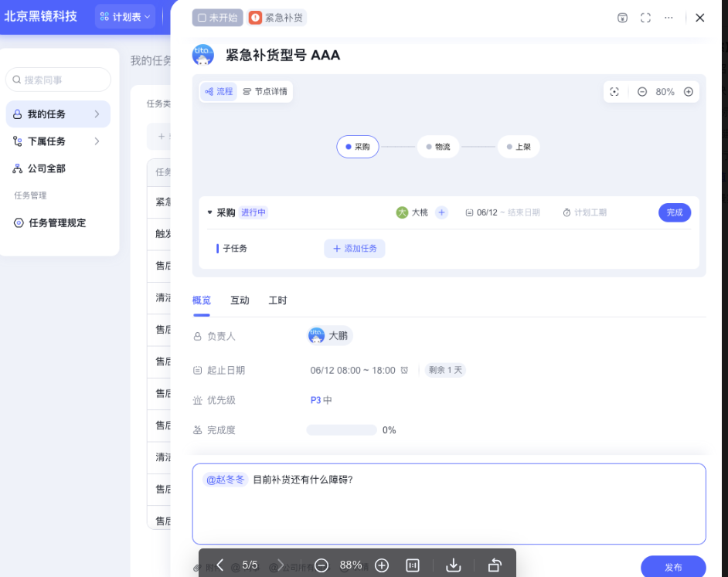Collapse the 采购 node section

click(209, 212)
